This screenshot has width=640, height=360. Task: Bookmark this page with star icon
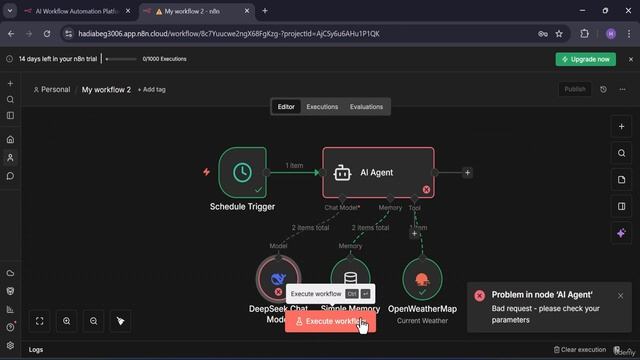point(559,34)
